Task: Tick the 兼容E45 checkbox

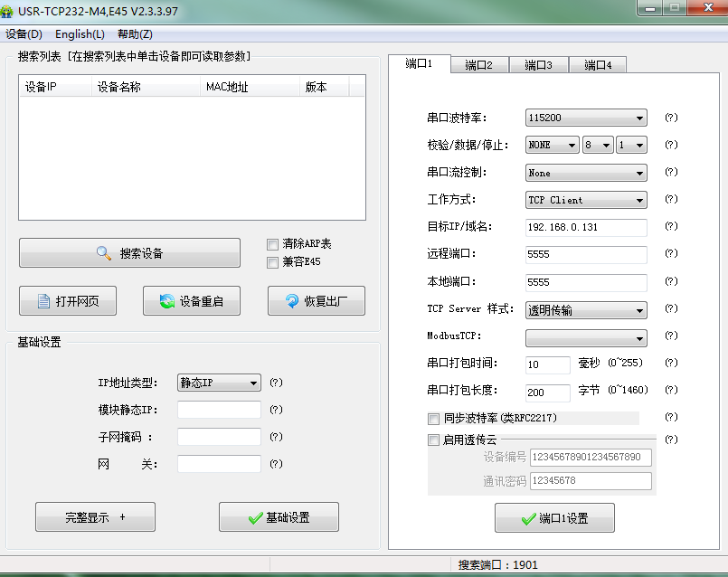Action: 272,262
